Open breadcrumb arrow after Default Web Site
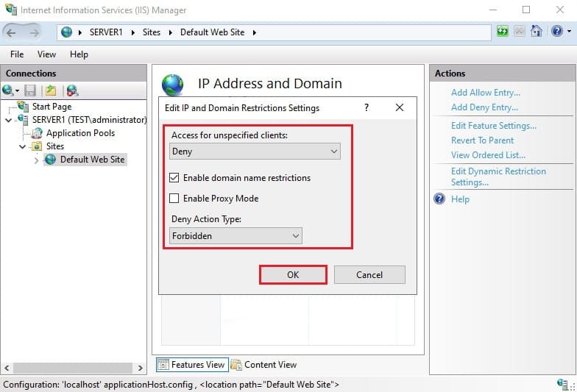Viewport: 577px width, 392px height. 255,32
